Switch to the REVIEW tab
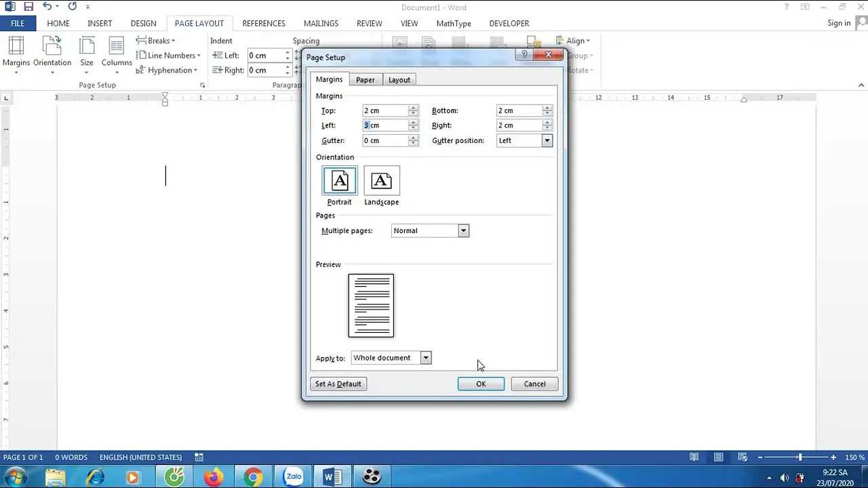Screen dimensions: 868x488 click(x=370, y=23)
